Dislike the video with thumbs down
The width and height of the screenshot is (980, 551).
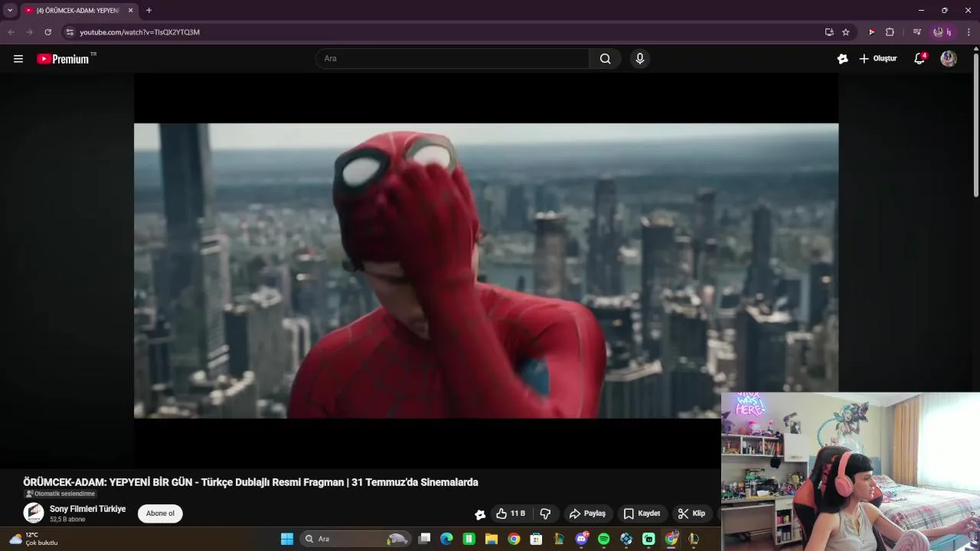point(545,514)
